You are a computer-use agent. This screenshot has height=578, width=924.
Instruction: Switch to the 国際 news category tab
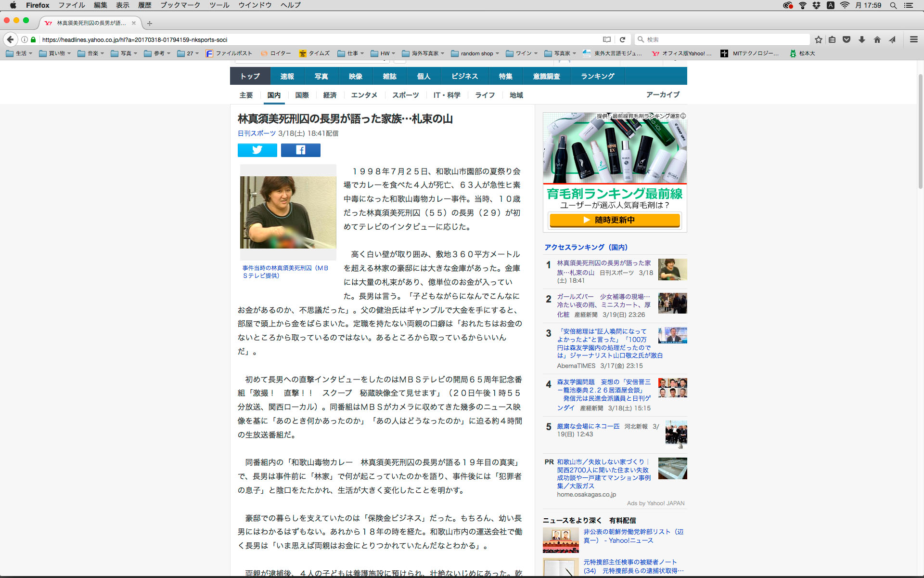pyautogui.click(x=302, y=95)
